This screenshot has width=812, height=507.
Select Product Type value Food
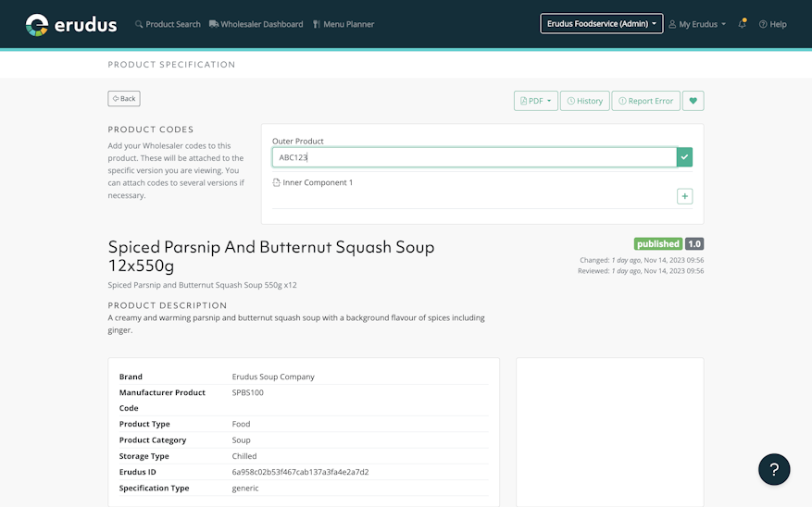[241, 424]
